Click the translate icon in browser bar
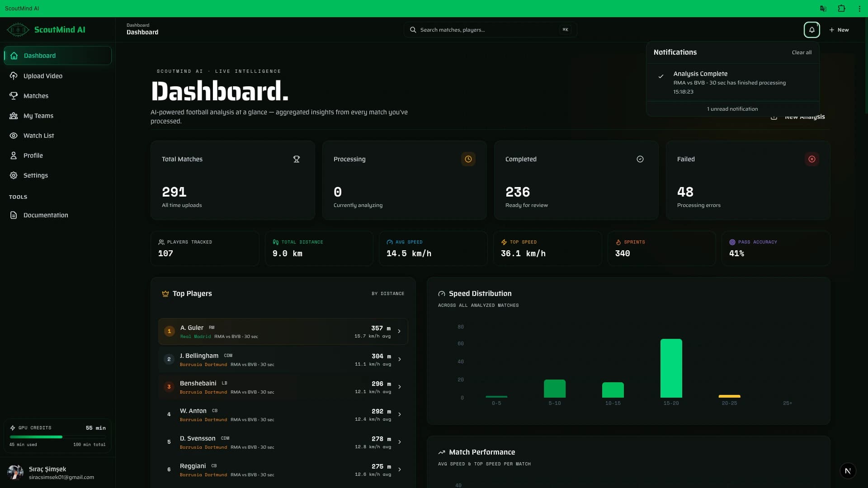Viewport: 868px width, 488px height. pos(823,9)
